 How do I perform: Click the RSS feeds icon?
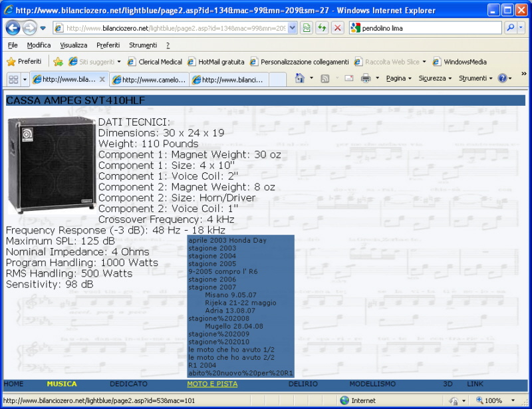[x=325, y=78]
